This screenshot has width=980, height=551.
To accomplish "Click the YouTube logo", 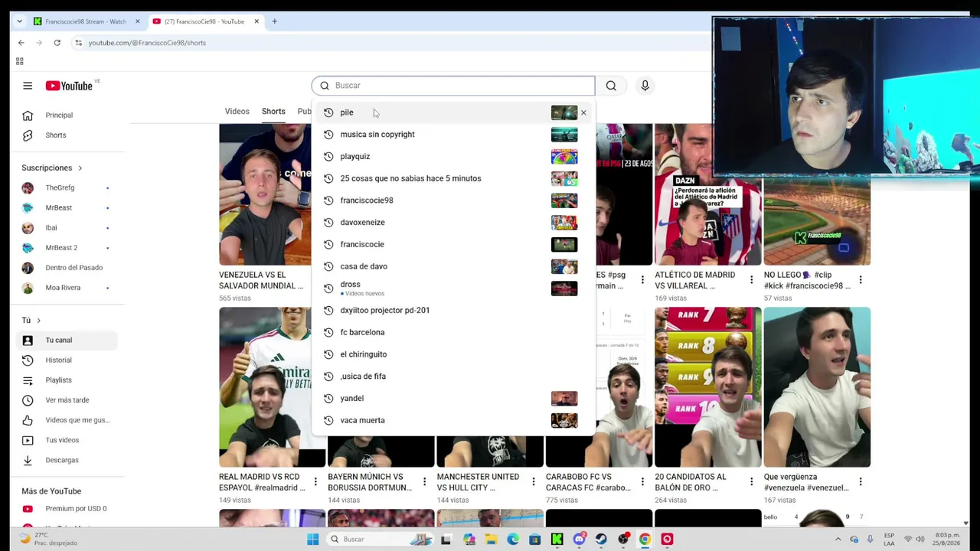I will coord(69,86).
